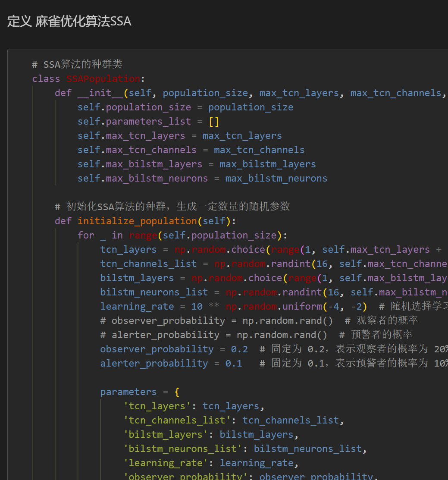Select the empty list literal after parameters_list
This screenshot has width=448, height=480.
tap(213, 121)
